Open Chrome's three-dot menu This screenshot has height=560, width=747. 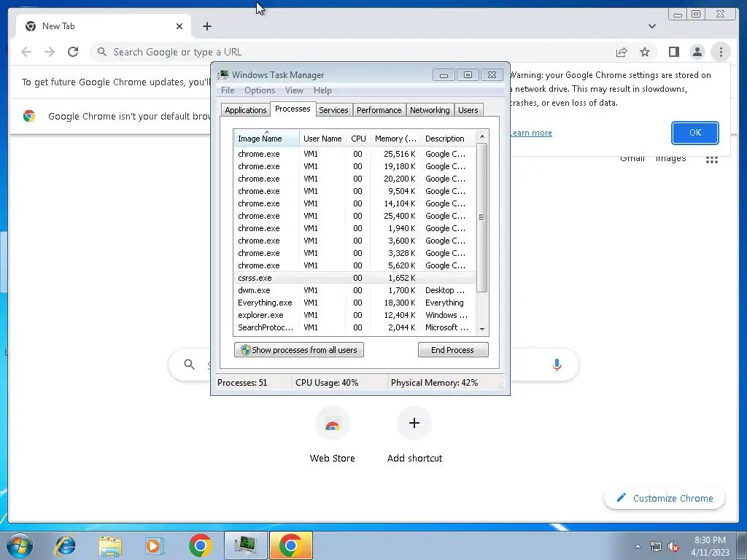(721, 52)
